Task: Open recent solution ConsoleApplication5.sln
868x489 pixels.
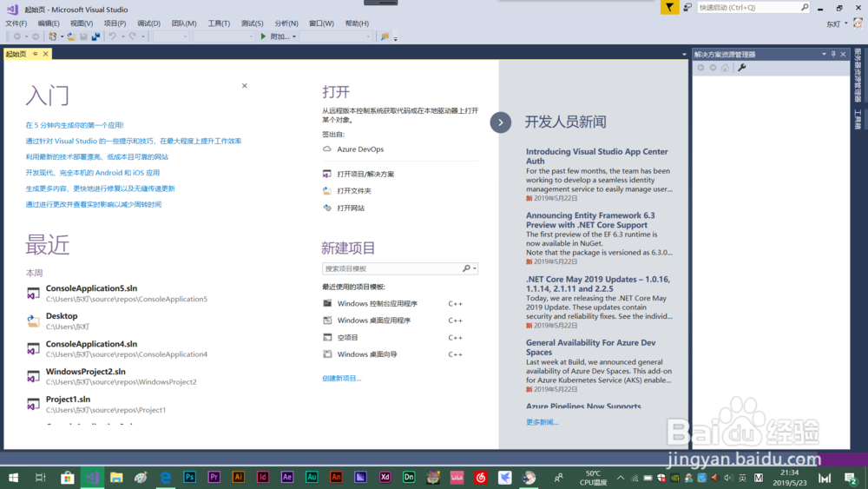Action: point(117,293)
